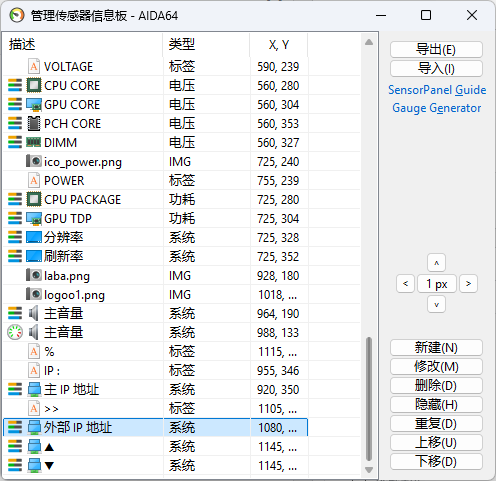
Task: Click the 类型 column header
Action: point(206,44)
